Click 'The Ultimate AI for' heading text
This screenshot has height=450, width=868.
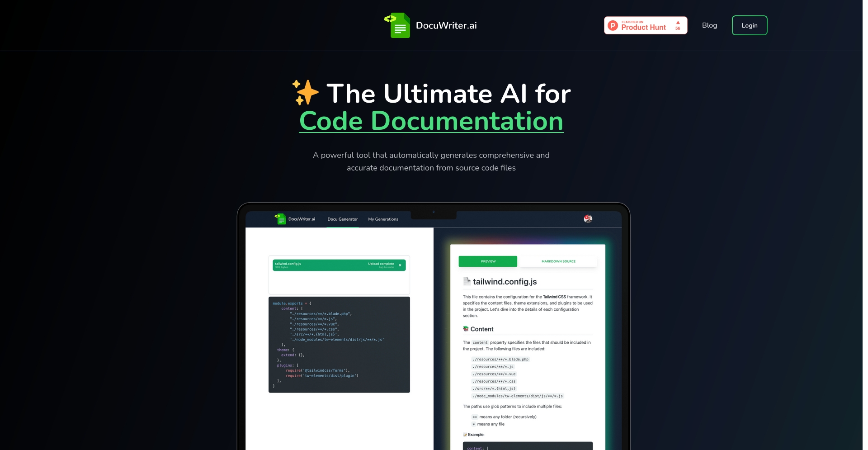click(x=448, y=94)
